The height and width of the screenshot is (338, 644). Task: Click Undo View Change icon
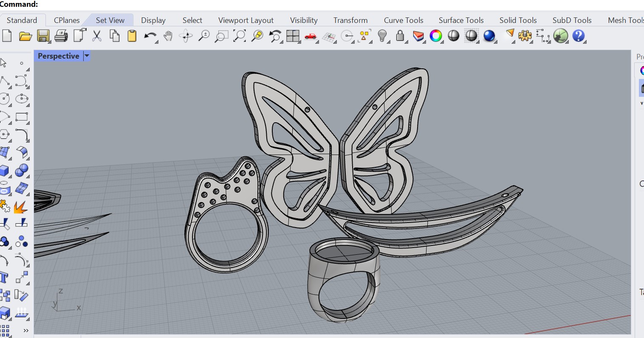tap(275, 36)
